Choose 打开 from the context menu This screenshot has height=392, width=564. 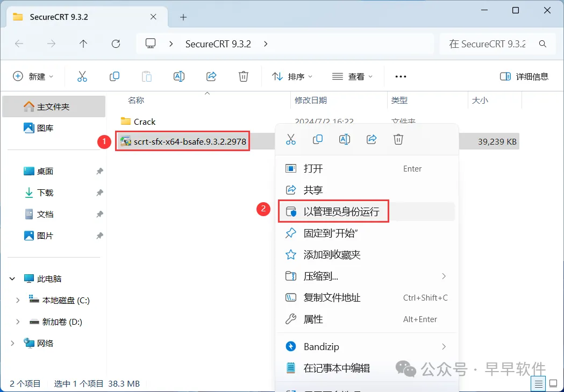pos(367,169)
